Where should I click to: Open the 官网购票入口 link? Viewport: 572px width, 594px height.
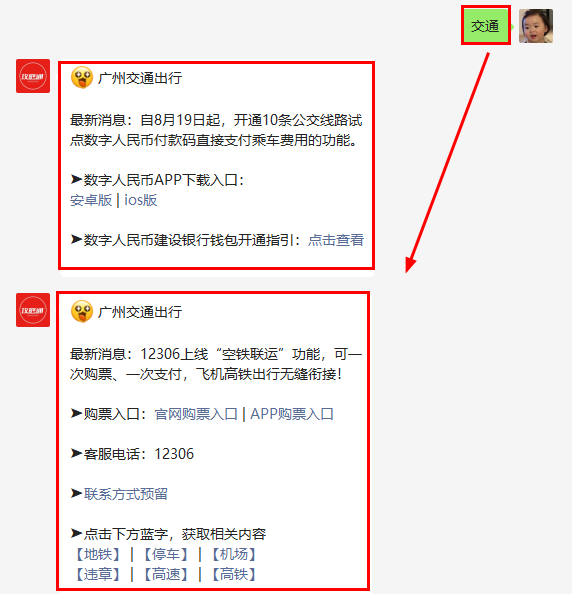[196, 414]
